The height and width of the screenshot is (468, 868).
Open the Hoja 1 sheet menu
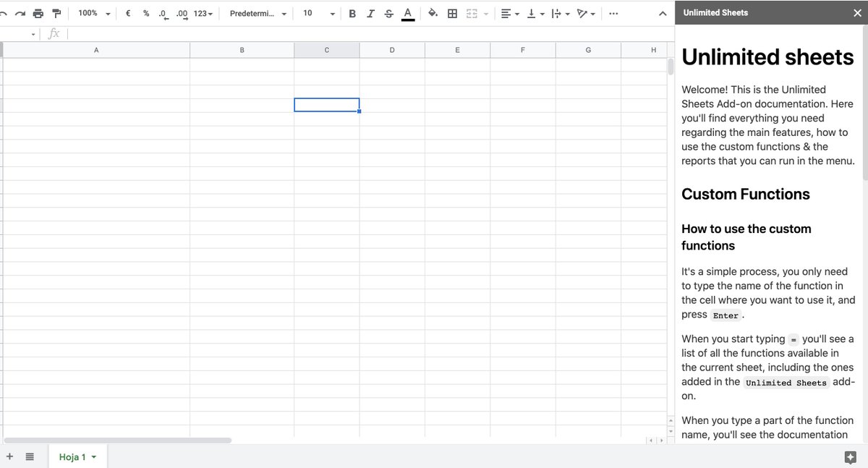(x=93, y=456)
